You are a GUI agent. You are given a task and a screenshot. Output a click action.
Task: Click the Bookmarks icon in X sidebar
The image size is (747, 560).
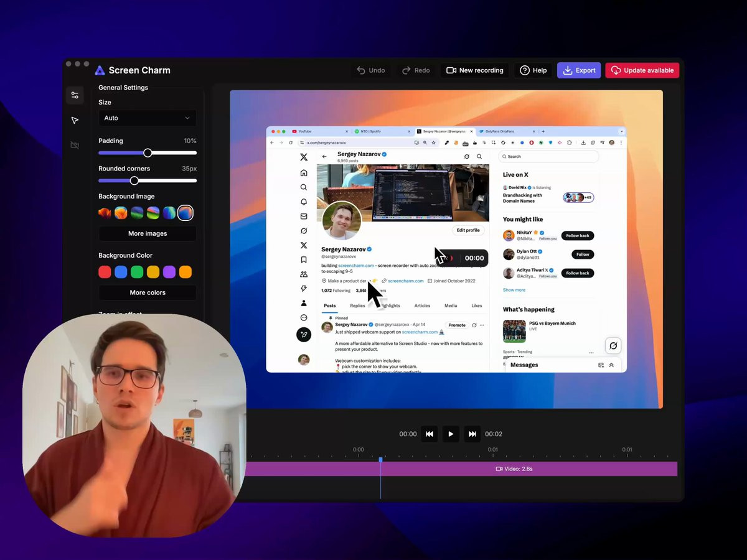pos(304,259)
